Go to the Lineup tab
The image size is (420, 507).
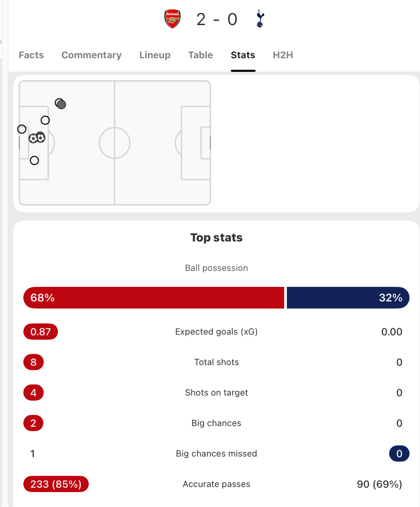(x=155, y=55)
